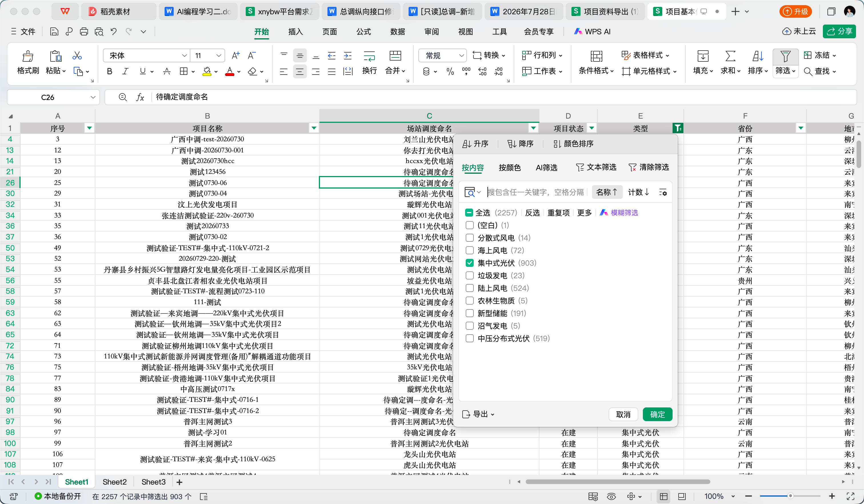
Task: Expand the 导出 export dropdown
Action: coord(479,414)
